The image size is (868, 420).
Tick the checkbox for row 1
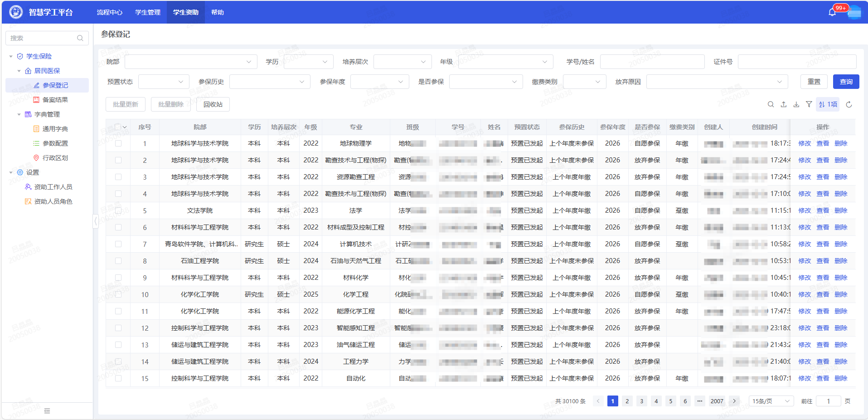click(x=118, y=143)
